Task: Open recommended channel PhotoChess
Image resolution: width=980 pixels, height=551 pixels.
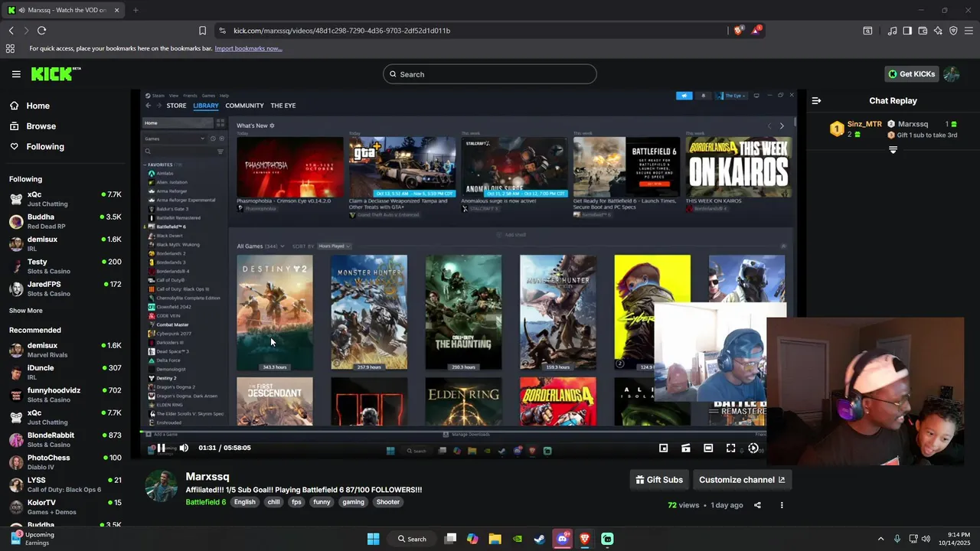Action: coord(65,462)
